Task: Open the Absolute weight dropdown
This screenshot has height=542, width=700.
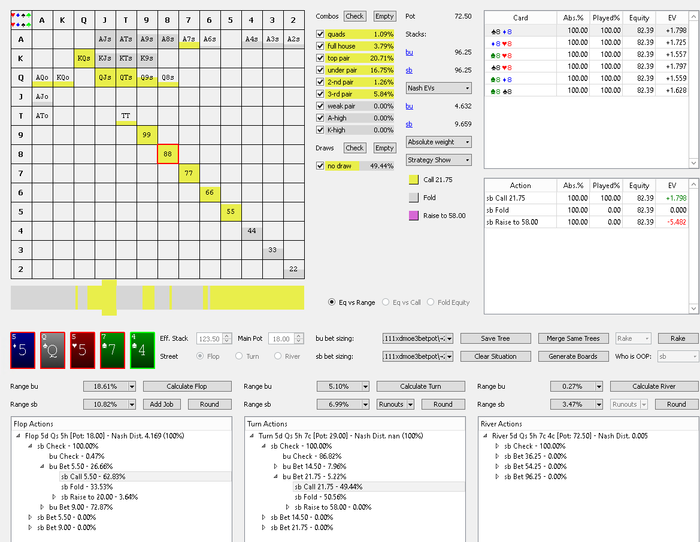Action: [x=439, y=142]
